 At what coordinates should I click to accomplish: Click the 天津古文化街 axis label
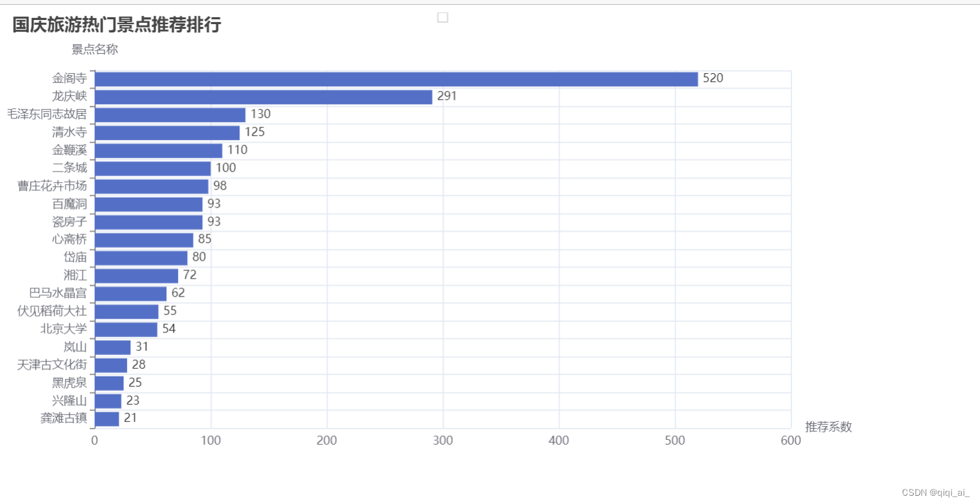[52, 365]
